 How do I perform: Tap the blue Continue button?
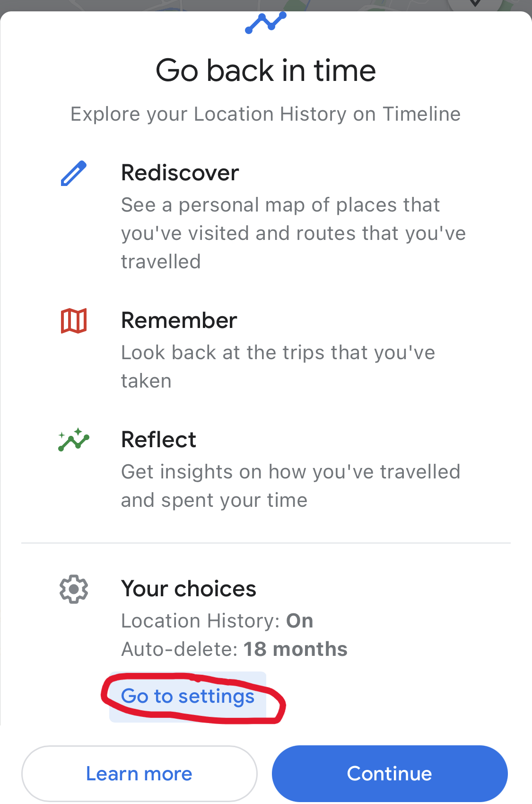coord(390,774)
